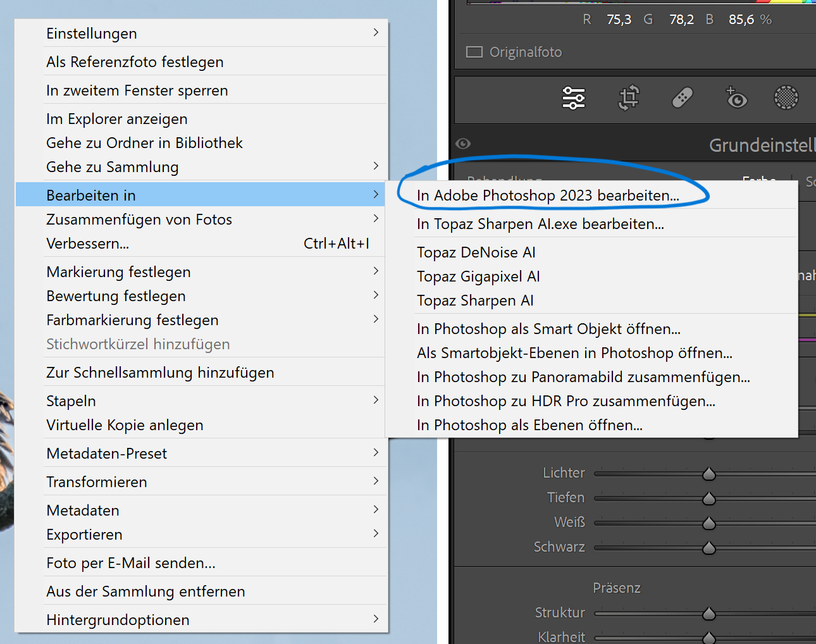Choose Zur Schnellsammlung hinzufügen
The height and width of the screenshot is (644, 816).
201,373
